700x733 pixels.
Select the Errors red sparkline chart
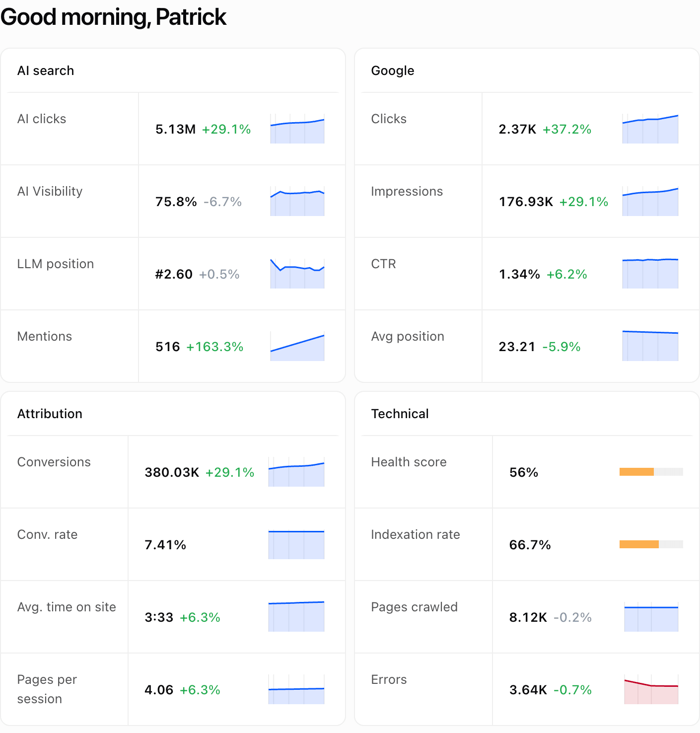(651, 689)
